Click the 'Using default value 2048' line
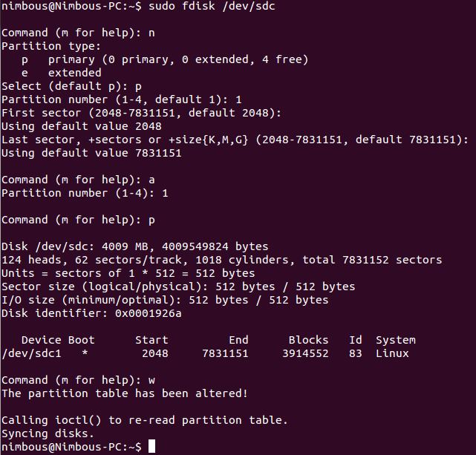476x455 pixels. coord(82,126)
